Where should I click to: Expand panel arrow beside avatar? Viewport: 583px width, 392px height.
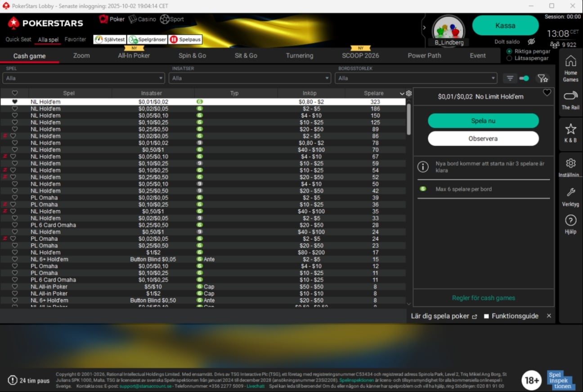[424, 27]
